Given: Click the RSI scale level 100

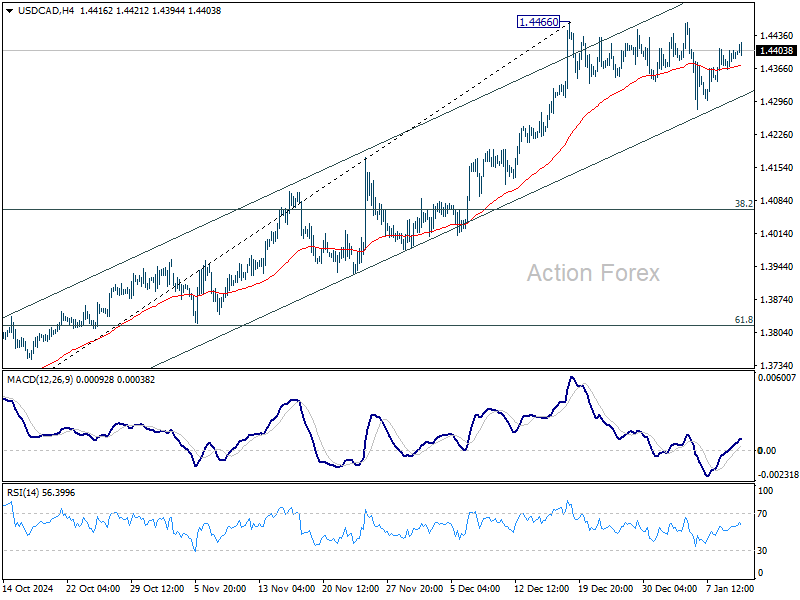Looking at the screenshot, I should pos(765,491).
